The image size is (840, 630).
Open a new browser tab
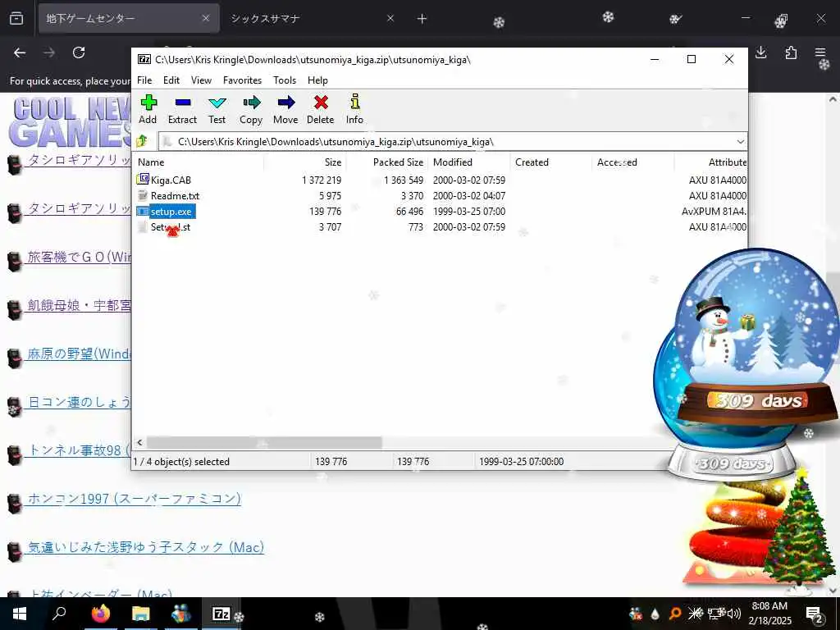tap(422, 19)
